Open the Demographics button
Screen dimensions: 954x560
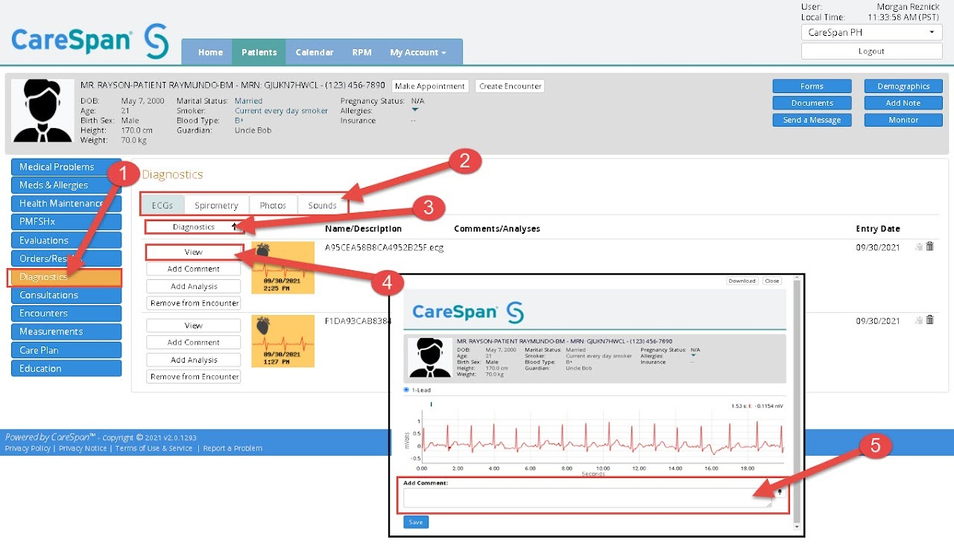(x=903, y=86)
